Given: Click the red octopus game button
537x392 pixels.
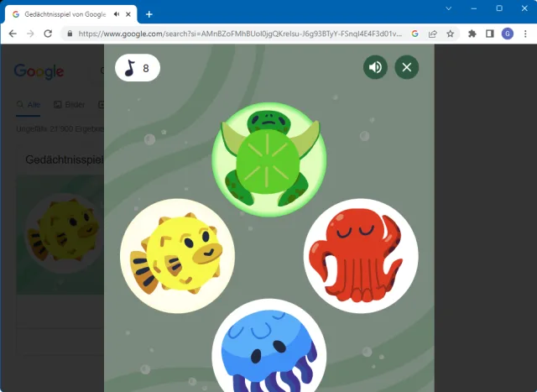Looking at the screenshot, I should (x=361, y=256).
